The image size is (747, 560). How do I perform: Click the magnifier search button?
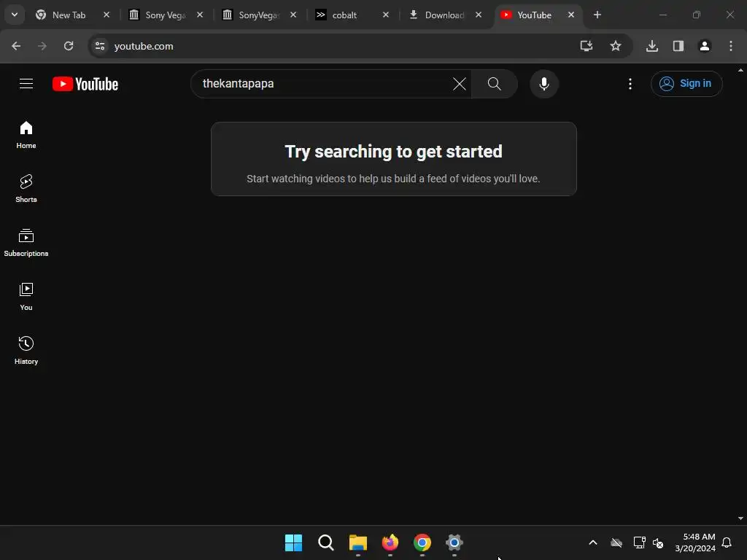pos(495,84)
